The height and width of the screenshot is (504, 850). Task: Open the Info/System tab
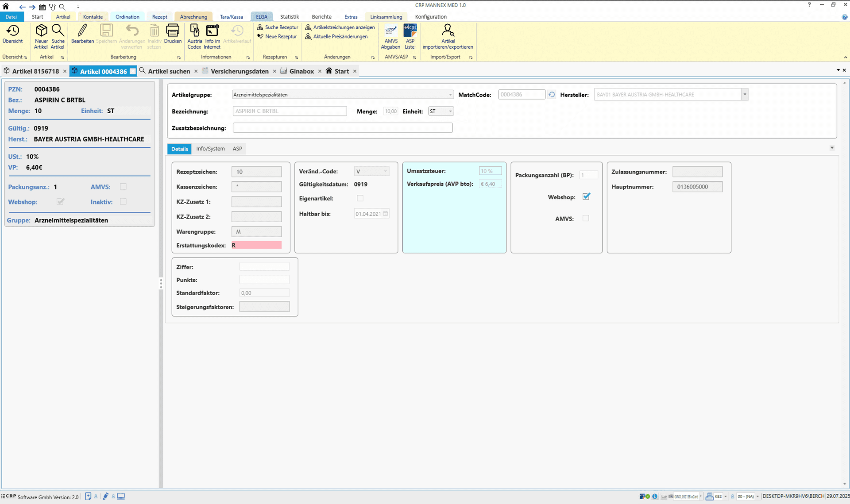210,149
